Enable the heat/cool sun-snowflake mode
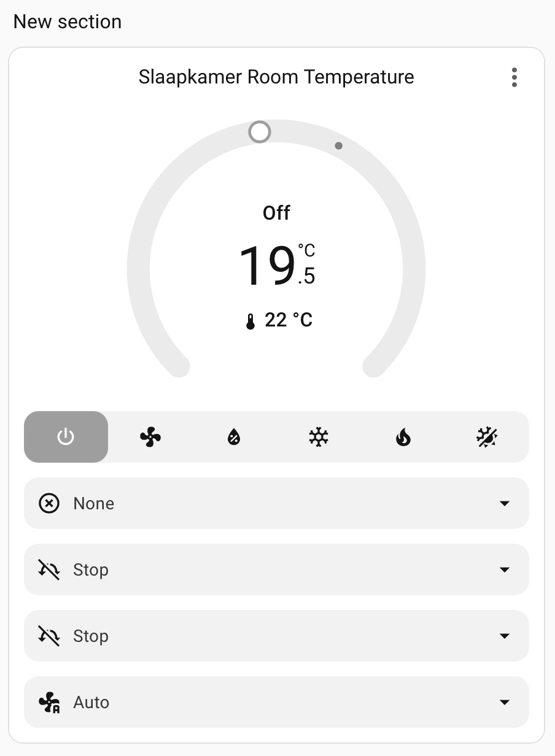Viewport: 555px width, 756px height. [x=486, y=437]
